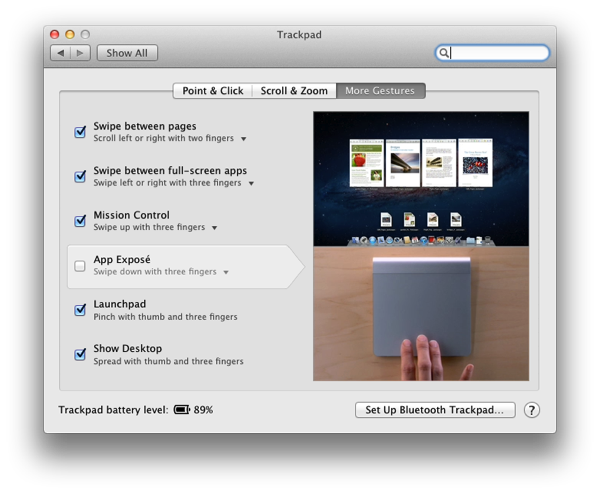The height and width of the screenshot is (494, 600).
Task: Open help with the question mark button
Action: (x=532, y=410)
